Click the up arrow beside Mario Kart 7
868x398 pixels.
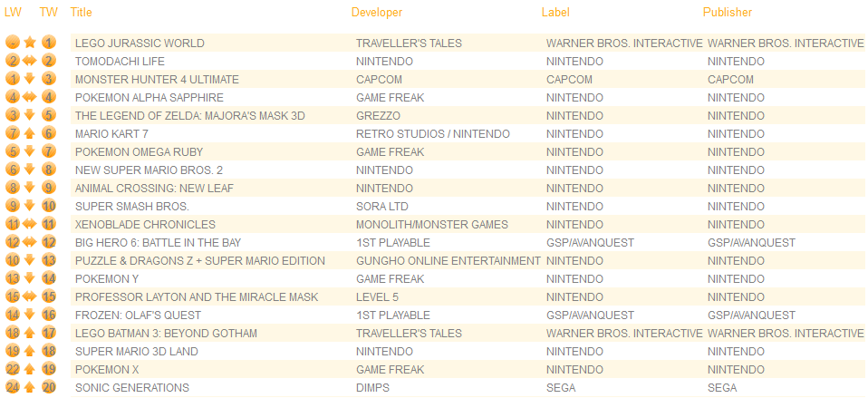pos(30,133)
